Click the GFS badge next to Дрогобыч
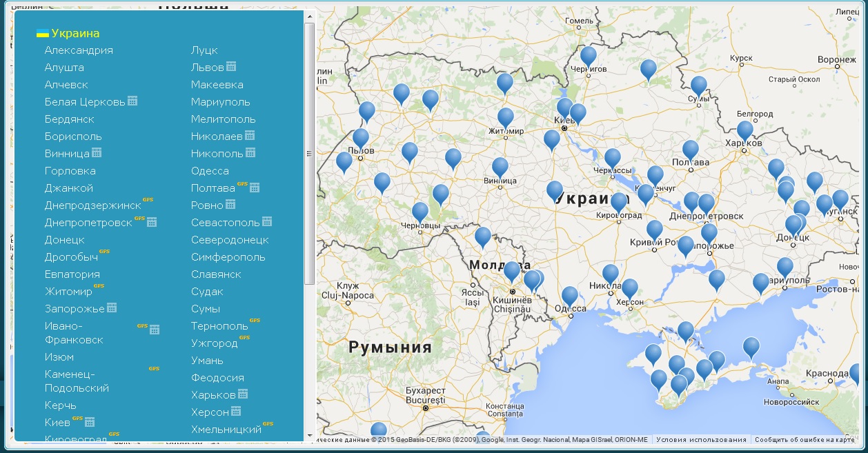 click(x=104, y=252)
